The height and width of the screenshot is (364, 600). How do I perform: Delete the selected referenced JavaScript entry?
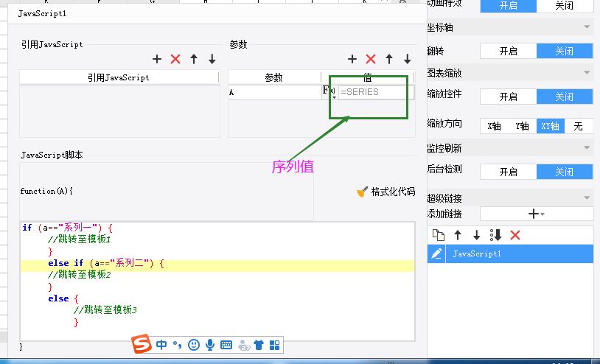(x=175, y=59)
